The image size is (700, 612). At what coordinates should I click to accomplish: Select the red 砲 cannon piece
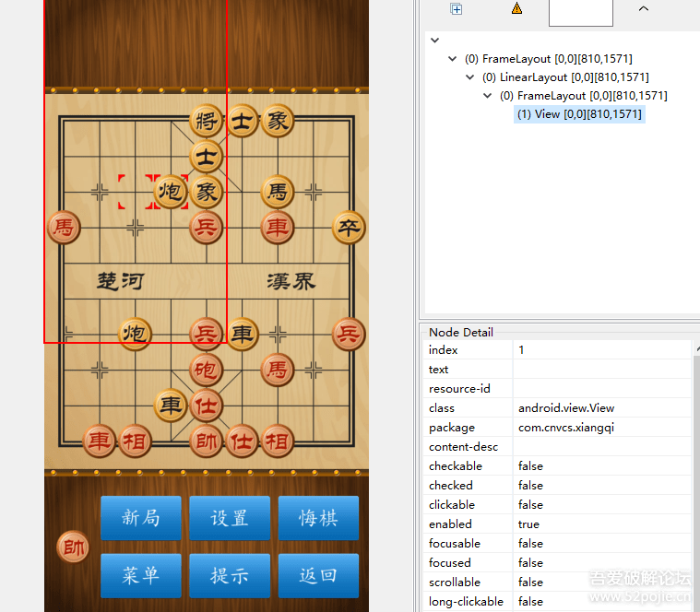click(x=207, y=370)
